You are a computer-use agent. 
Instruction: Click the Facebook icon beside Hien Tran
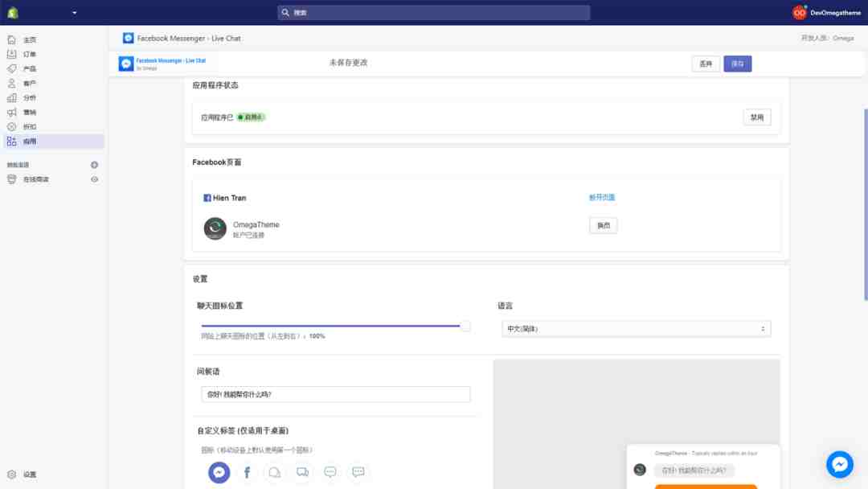pyautogui.click(x=207, y=198)
